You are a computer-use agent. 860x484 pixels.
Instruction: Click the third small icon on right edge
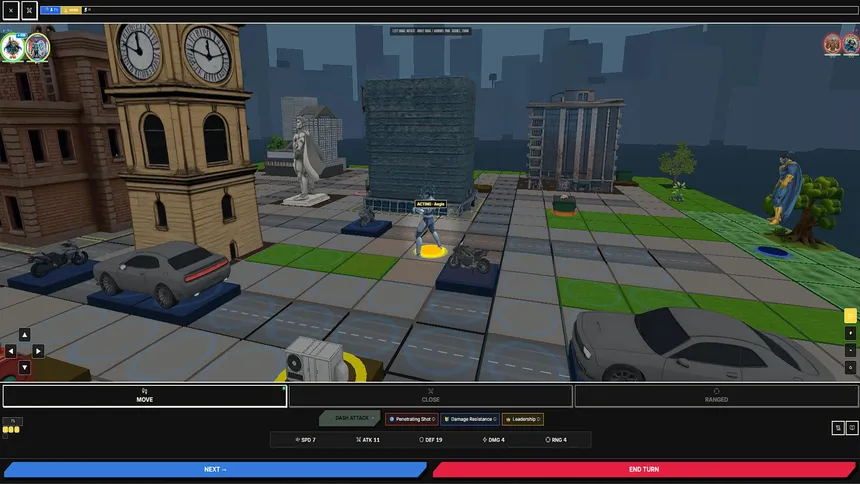(x=850, y=350)
